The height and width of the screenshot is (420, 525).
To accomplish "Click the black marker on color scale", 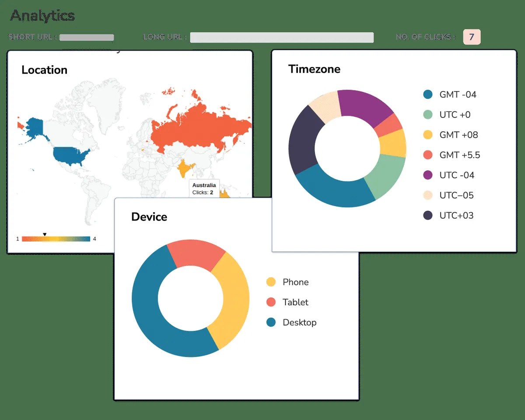I will point(45,234).
